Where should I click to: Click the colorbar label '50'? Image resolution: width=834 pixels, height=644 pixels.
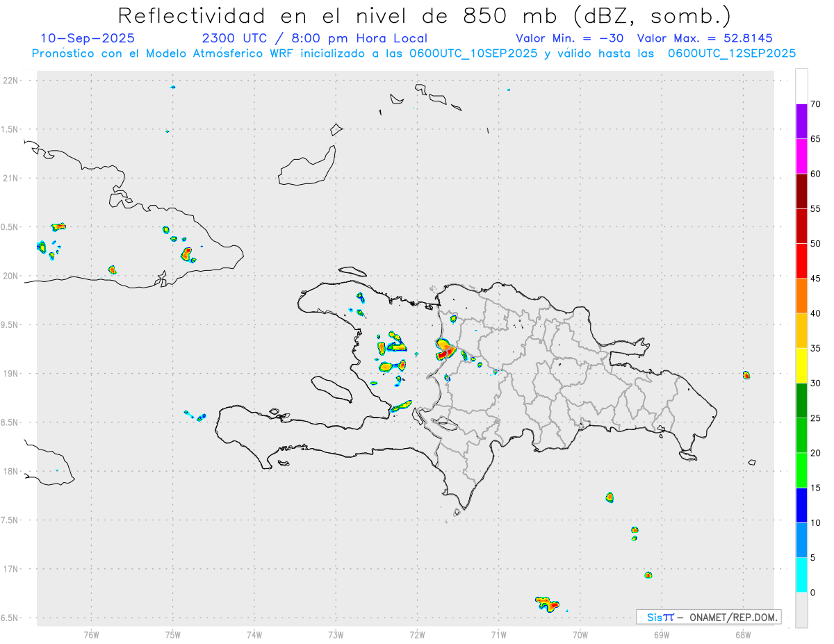pos(815,244)
